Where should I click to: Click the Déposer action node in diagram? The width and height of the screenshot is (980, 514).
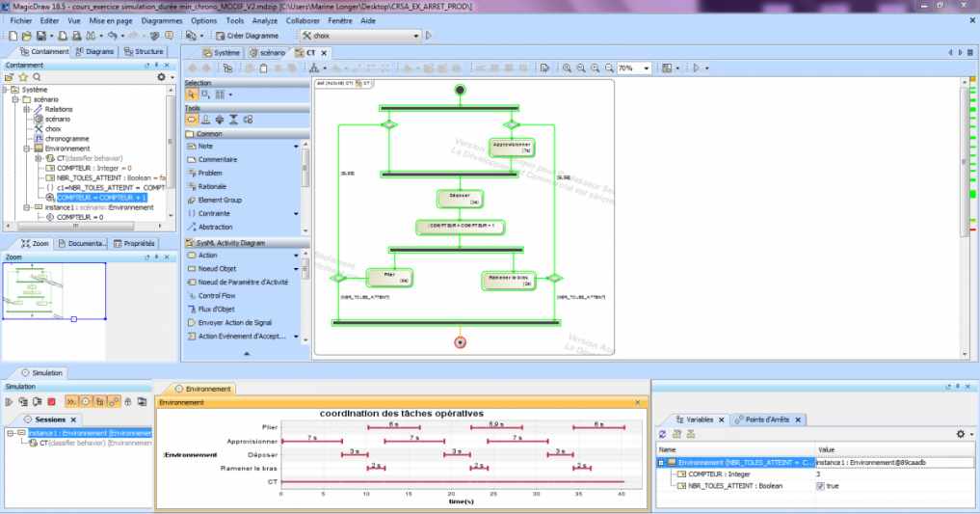460,199
